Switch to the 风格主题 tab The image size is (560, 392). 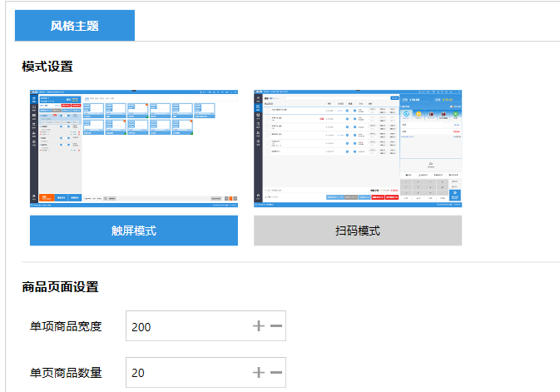point(75,26)
